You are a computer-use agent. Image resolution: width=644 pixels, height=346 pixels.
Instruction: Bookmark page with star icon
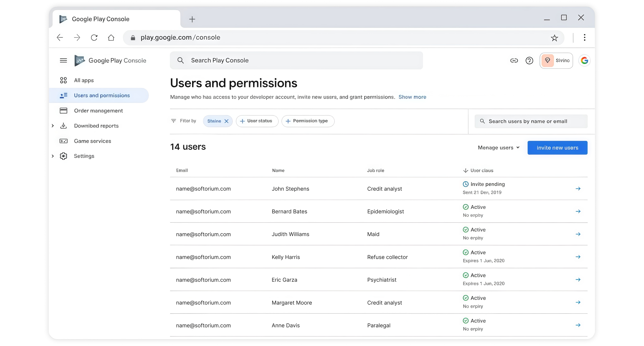(554, 38)
